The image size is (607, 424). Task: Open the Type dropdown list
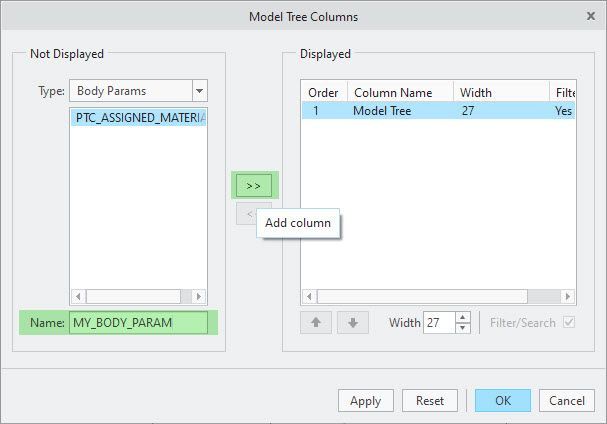(x=199, y=91)
